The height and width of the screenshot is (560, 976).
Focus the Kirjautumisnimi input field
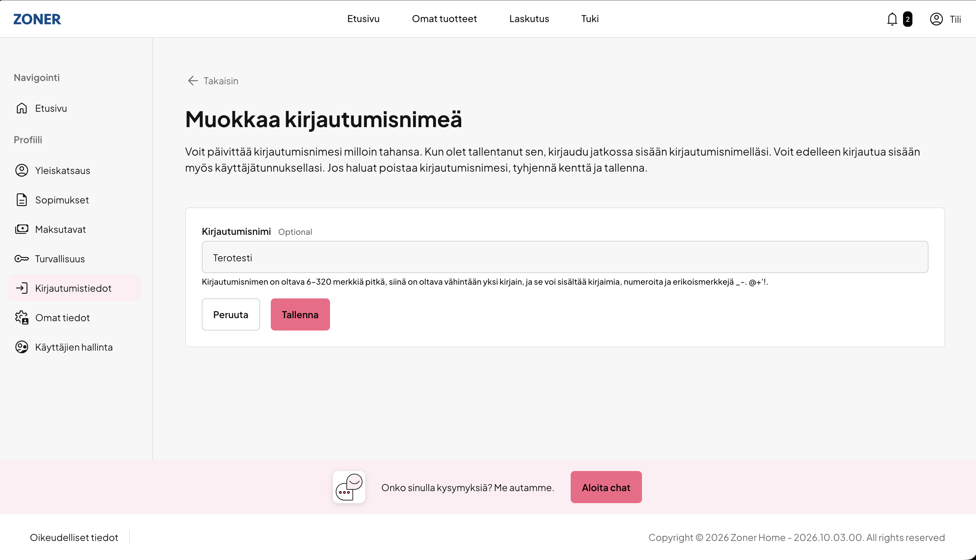pyautogui.click(x=565, y=257)
